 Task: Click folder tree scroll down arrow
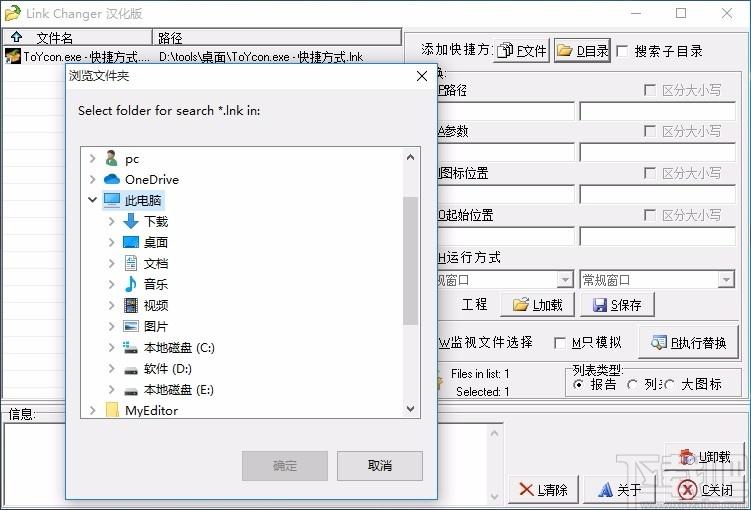pos(410,408)
